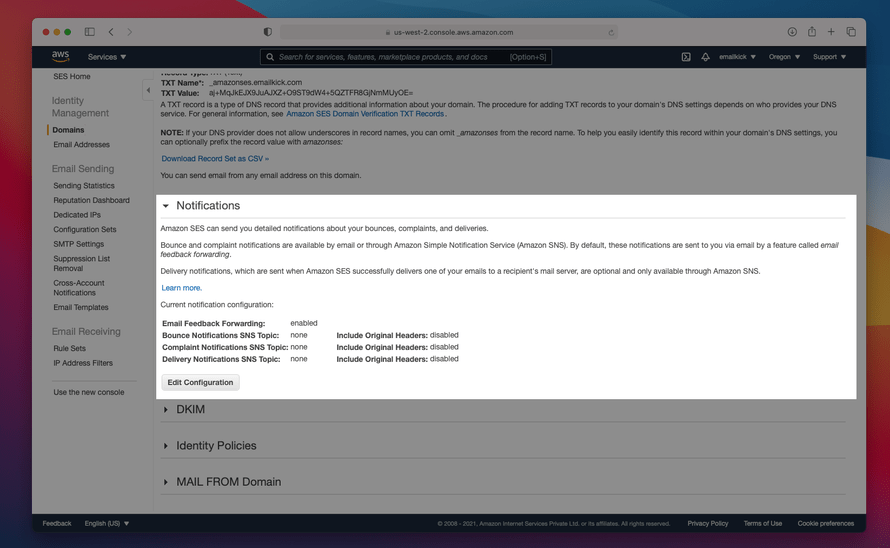Click the AWS logo home icon
The image size is (890, 548).
pos(60,56)
